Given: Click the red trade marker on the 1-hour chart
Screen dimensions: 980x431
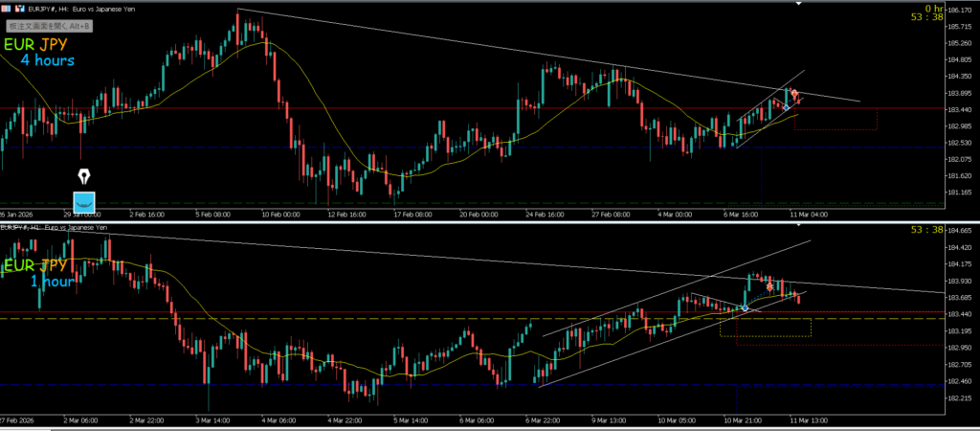Looking at the screenshot, I should pyautogui.click(x=769, y=285).
